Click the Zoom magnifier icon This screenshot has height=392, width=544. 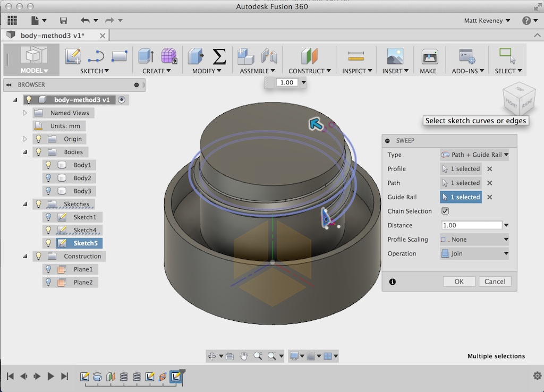tap(258, 356)
